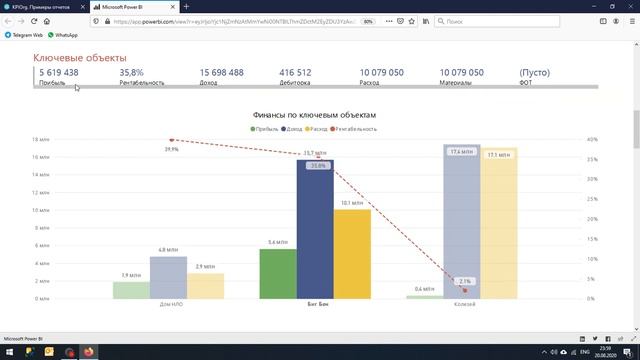The width and height of the screenshot is (640, 360).
Task: Select the Материалы card value
Action: click(x=462, y=73)
